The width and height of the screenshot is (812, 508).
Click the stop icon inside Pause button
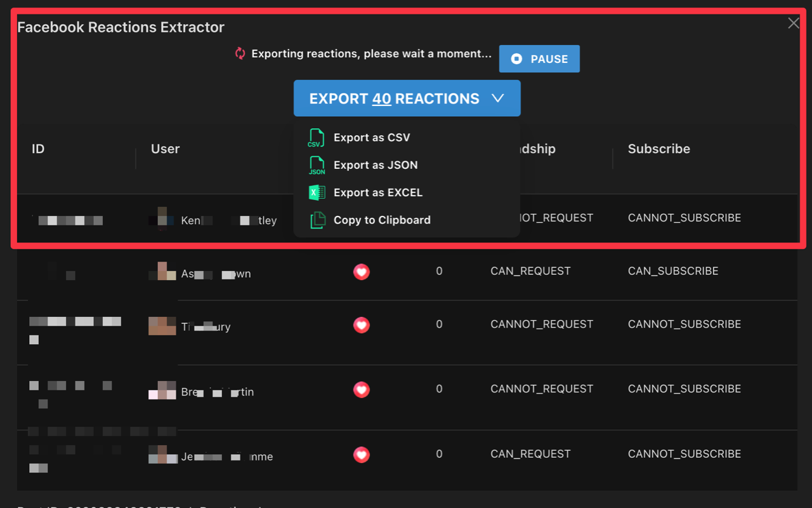pyautogui.click(x=516, y=59)
